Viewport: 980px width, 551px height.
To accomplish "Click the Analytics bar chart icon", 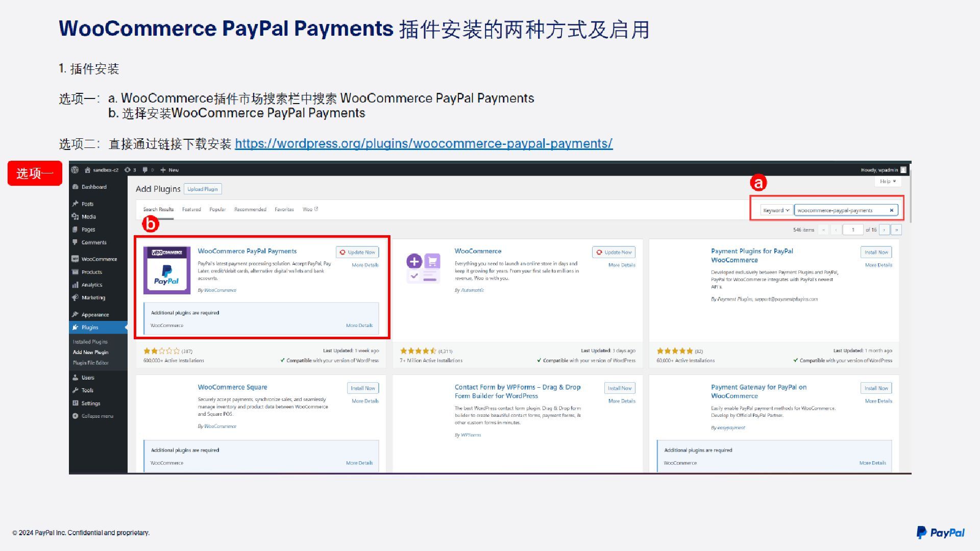I will 76,285.
